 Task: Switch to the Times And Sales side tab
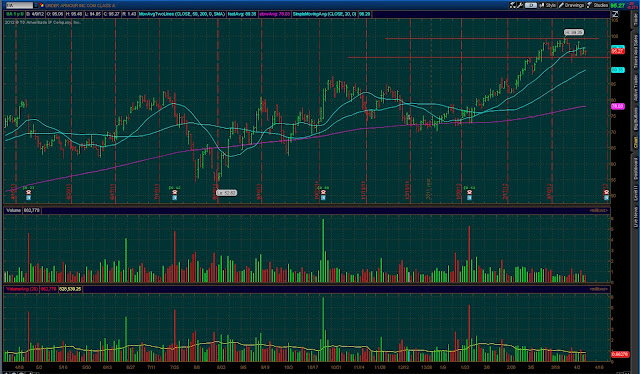635,52
